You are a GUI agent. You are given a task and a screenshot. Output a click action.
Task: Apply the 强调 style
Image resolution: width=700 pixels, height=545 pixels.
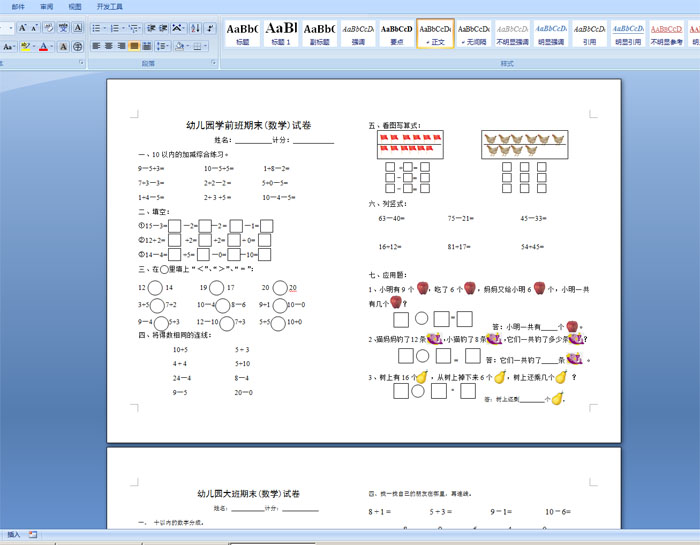(x=358, y=33)
